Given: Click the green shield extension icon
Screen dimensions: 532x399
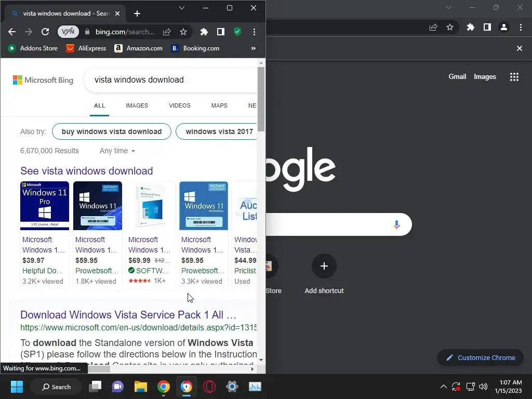Looking at the screenshot, I should [x=237, y=32].
